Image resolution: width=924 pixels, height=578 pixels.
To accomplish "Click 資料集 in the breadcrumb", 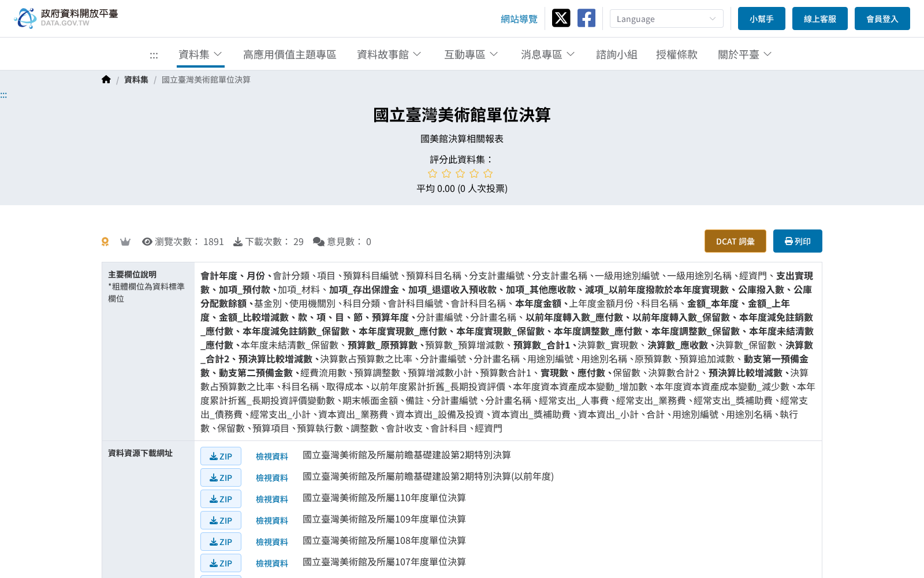I will tap(136, 80).
